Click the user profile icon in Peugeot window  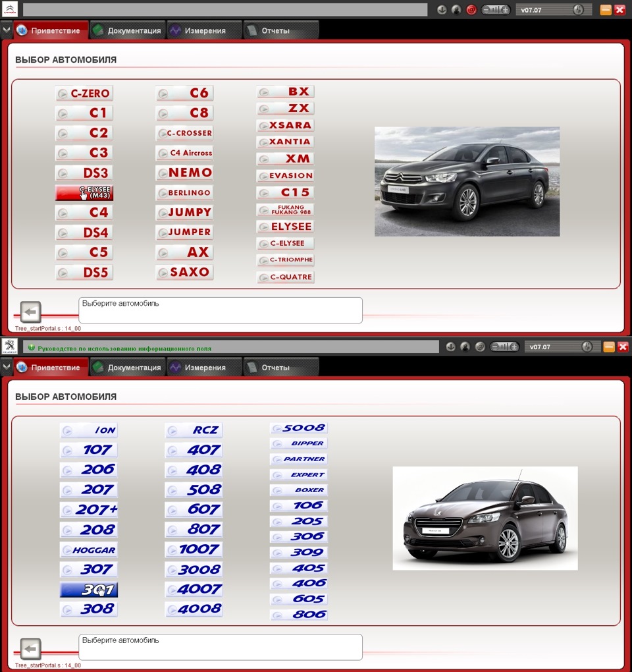(465, 347)
